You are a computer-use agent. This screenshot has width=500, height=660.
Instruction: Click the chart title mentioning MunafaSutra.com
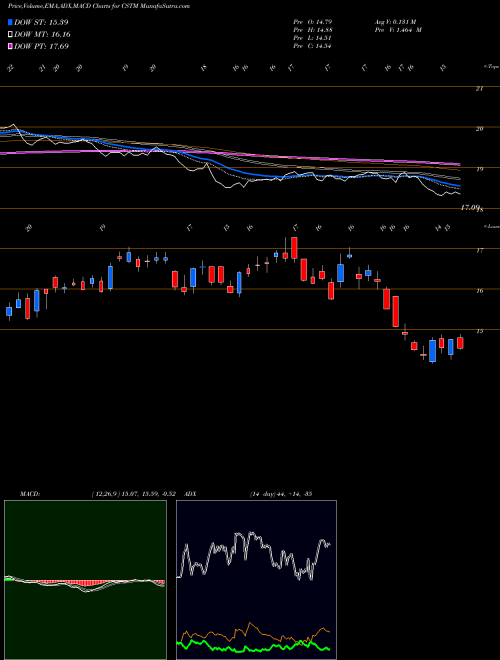pos(98,6)
